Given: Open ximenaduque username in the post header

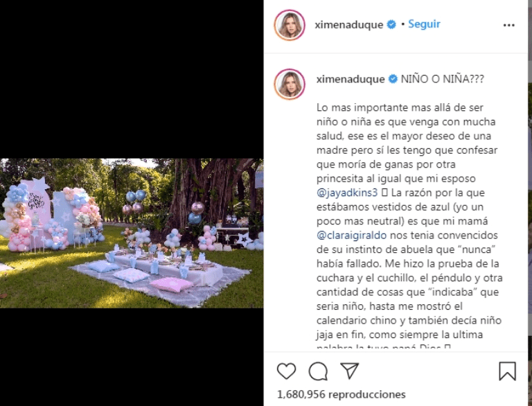Looking at the screenshot, I should point(349,25).
